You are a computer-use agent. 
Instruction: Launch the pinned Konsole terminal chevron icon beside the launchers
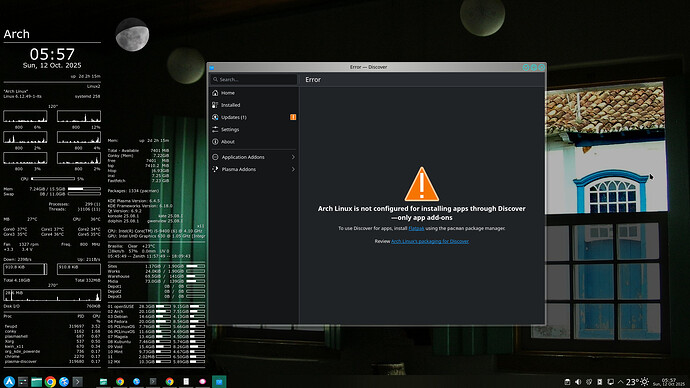coord(77,381)
